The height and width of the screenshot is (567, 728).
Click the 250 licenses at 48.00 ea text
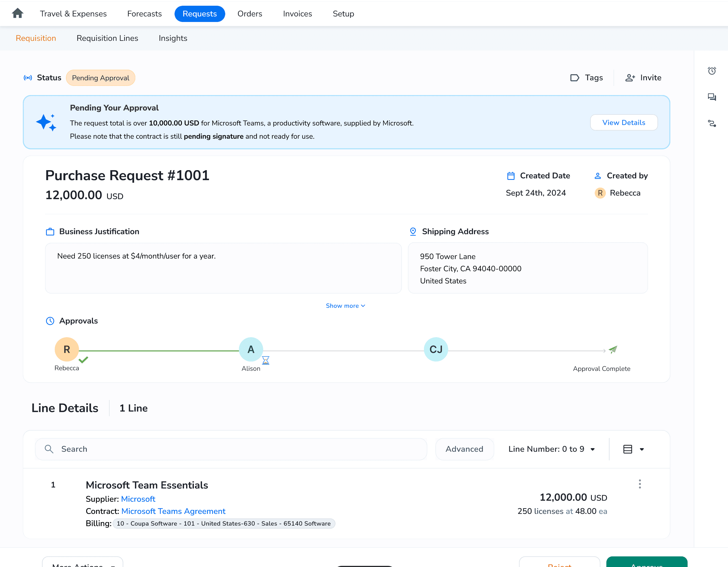pos(562,511)
